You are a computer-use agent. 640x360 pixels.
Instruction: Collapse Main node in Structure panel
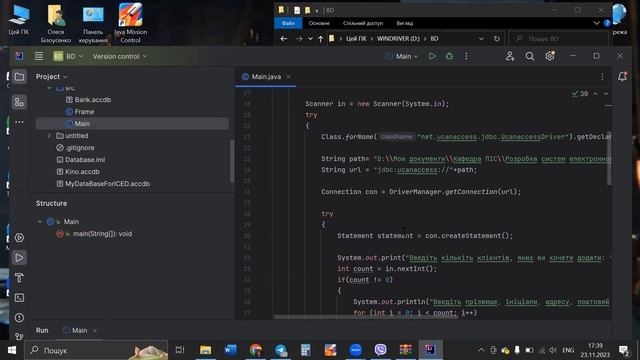click(40, 222)
